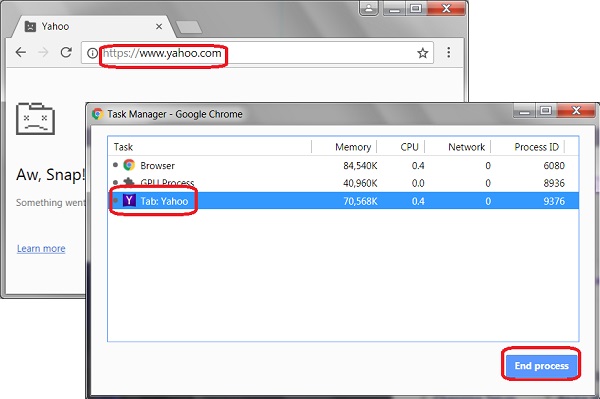Click the sad tab face icon

(35, 119)
